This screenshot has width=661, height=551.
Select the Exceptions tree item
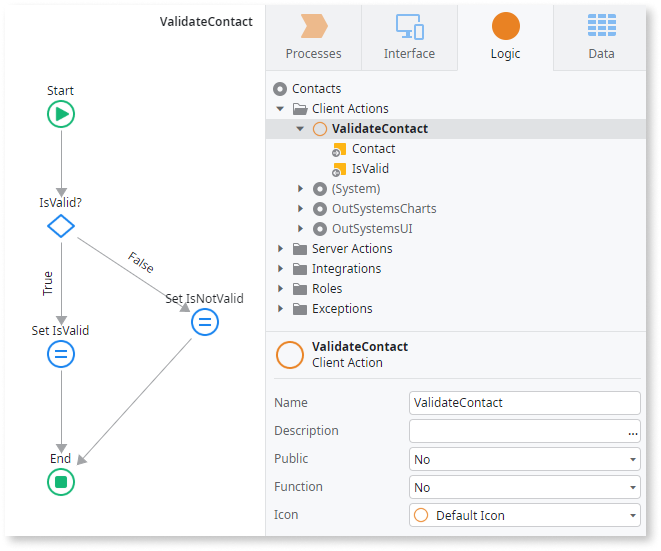tap(342, 309)
